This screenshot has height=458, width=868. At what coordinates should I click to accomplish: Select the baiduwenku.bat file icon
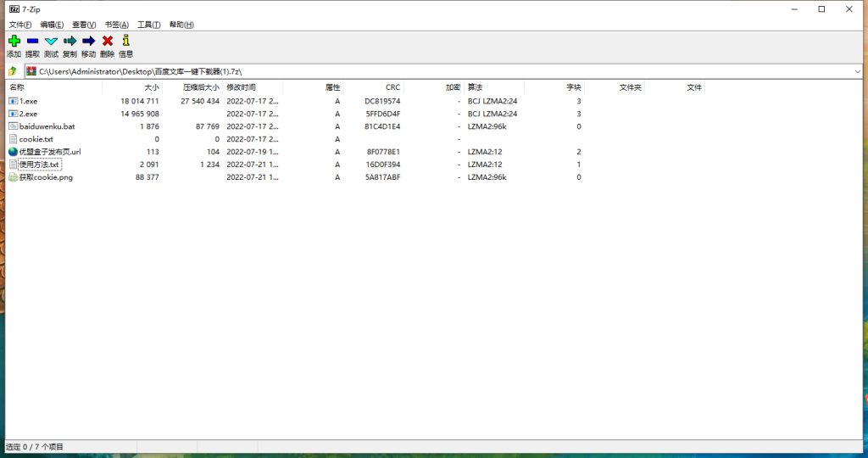click(14, 126)
